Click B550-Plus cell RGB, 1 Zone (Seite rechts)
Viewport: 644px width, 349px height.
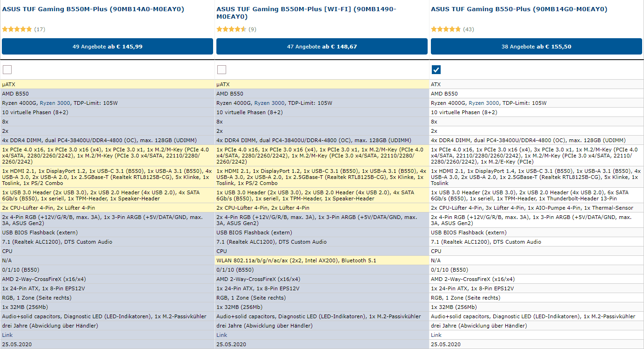pos(537,298)
